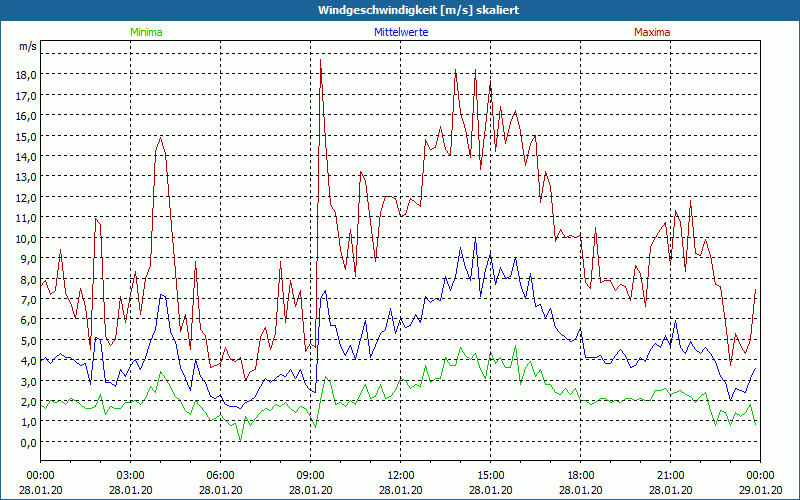
Task: Click the 10,0 y-axis value
Action: click(x=26, y=238)
